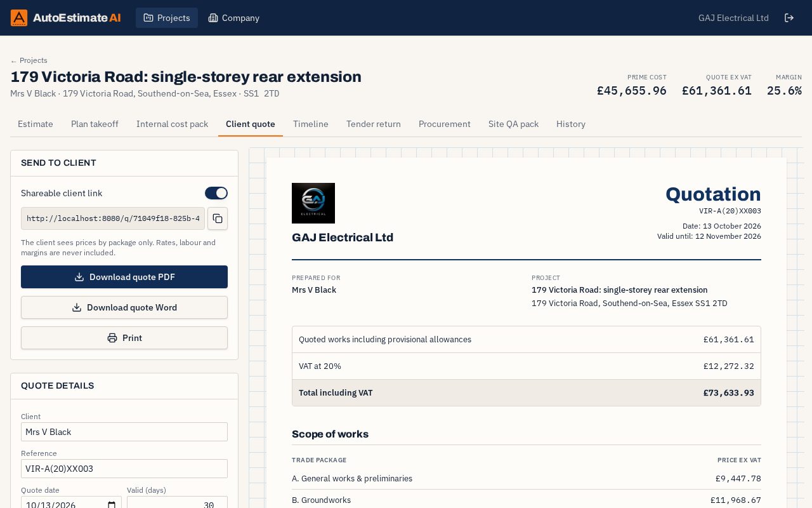The height and width of the screenshot is (508, 812).
Task: Go back via the Projects link
Action: coord(29,60)
